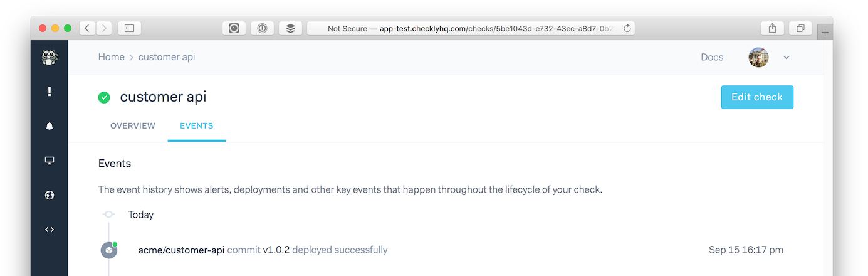Open the code brackets sidebar icon
This screenshot has width=868, height=276.
(x=50, y=230)
